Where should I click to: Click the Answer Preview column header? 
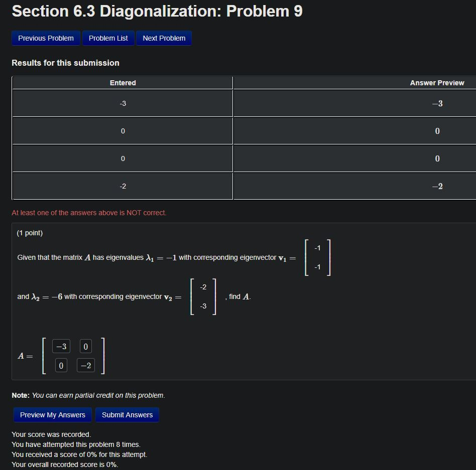click(437, 82)
